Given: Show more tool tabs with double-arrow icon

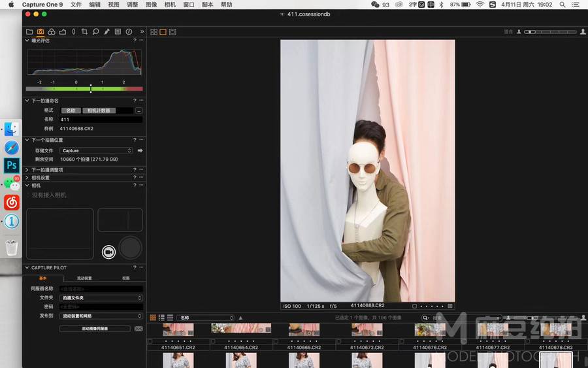Looking at the screenshot, I should point(142,31).
